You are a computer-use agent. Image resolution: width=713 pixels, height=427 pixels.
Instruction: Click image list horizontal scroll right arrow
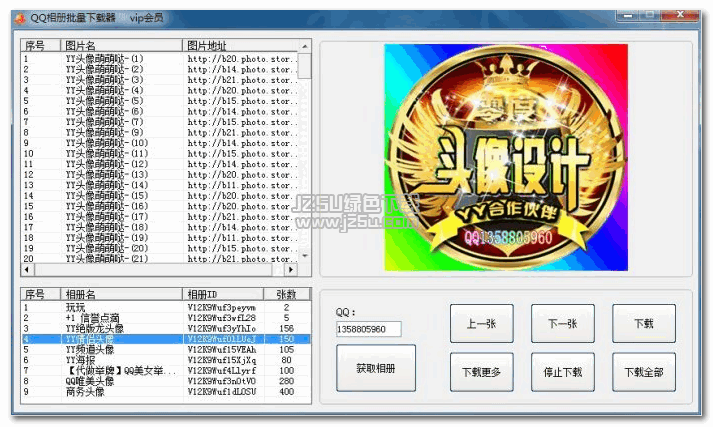tap(291, 270)
